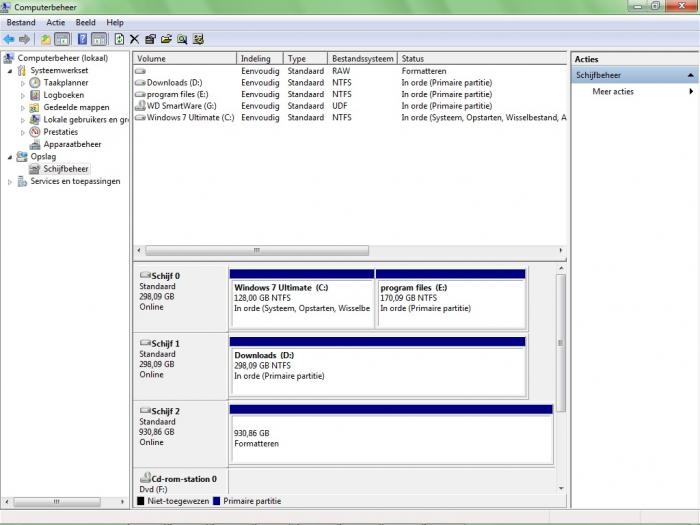The image size is (700, 525).
Task: Select Prestaties in the tree
Action: (x=60, y=132)
